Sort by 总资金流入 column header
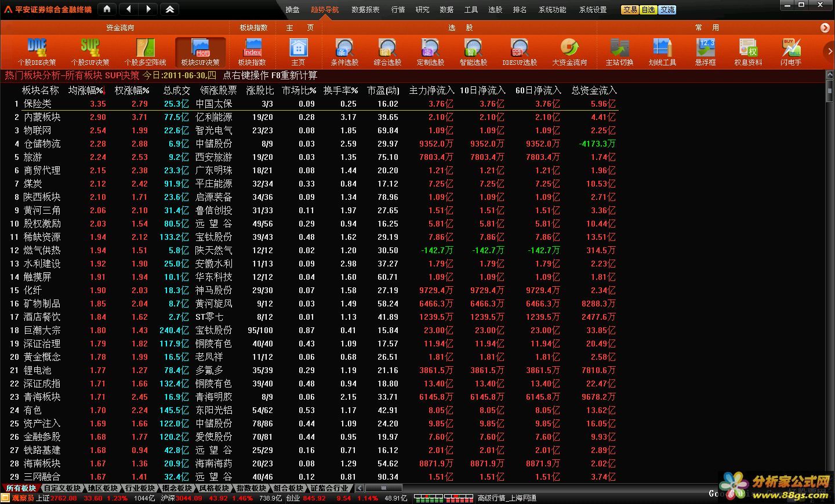Screen dimensions: 835x504 coord(594,90)
